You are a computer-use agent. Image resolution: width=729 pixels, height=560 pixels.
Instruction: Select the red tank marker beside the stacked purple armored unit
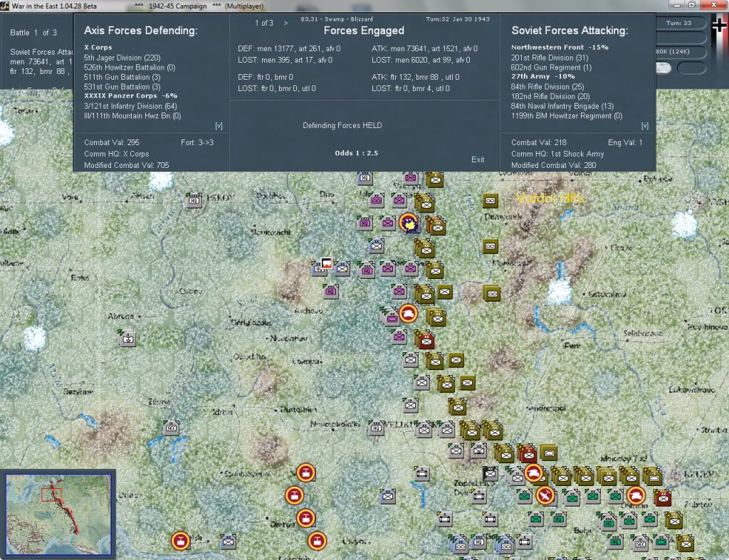408,314
